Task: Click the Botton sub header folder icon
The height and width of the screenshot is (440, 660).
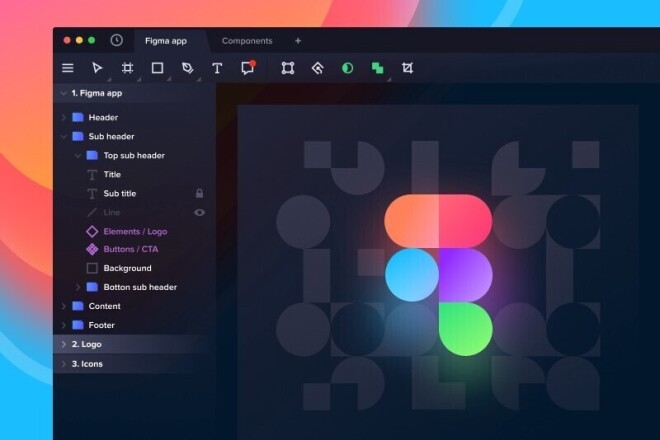Action: coord(92,287)
